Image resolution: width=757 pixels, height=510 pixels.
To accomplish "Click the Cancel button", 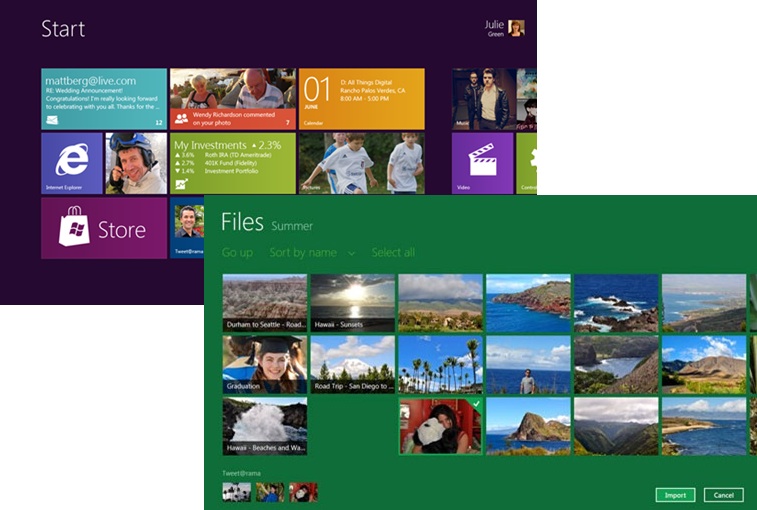I will tap(724, 495).
